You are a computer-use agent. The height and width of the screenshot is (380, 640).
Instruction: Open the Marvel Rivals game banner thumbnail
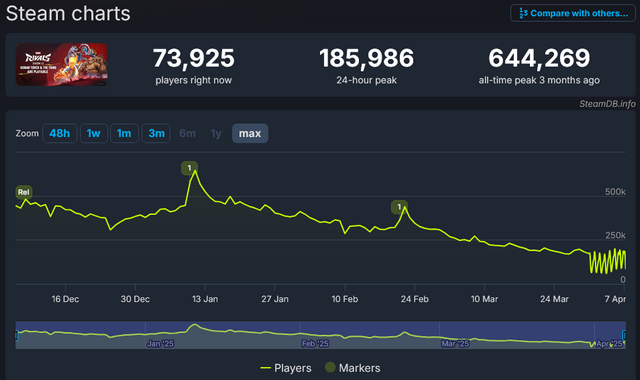pos(62,64)
